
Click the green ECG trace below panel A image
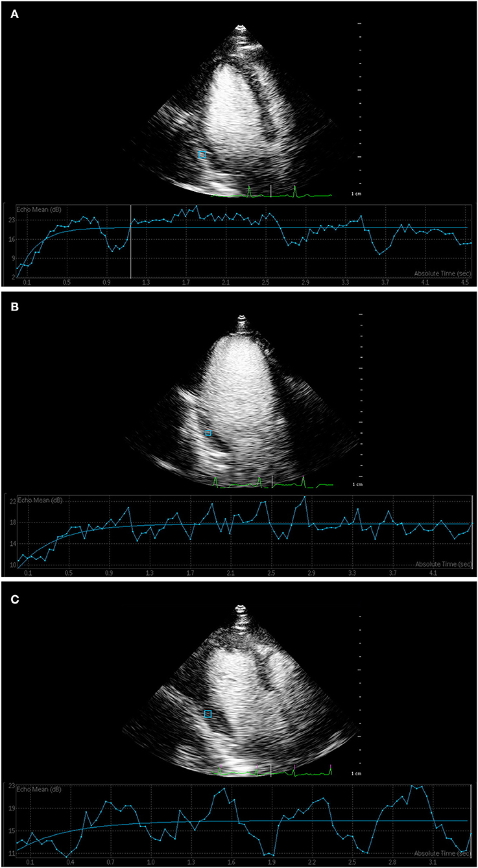[x=271, y=192]
